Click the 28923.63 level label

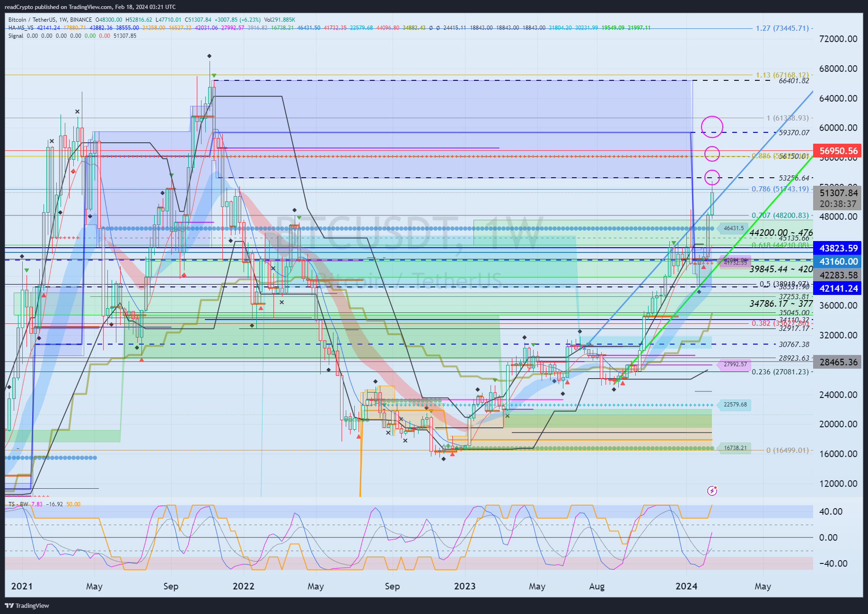pos(794,358)
